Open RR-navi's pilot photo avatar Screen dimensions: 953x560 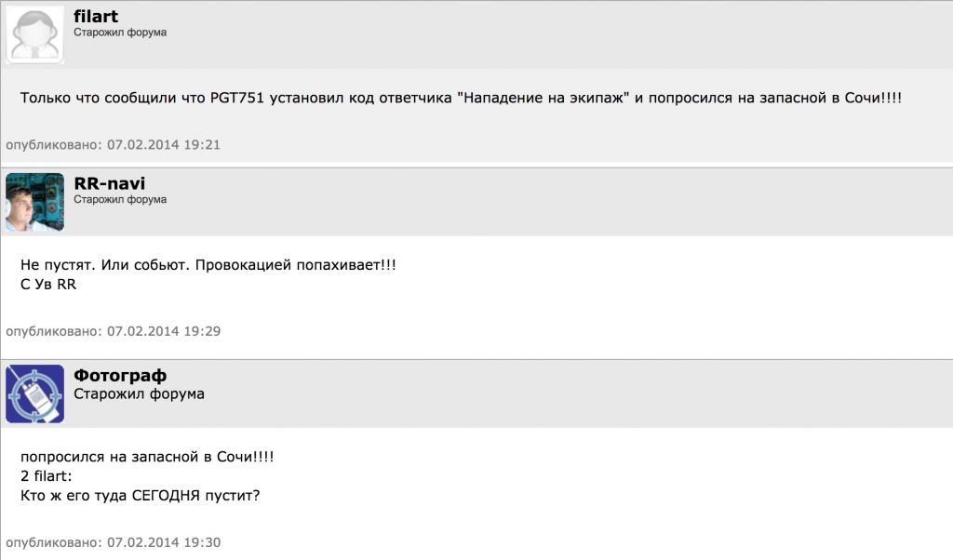point(35,202)
